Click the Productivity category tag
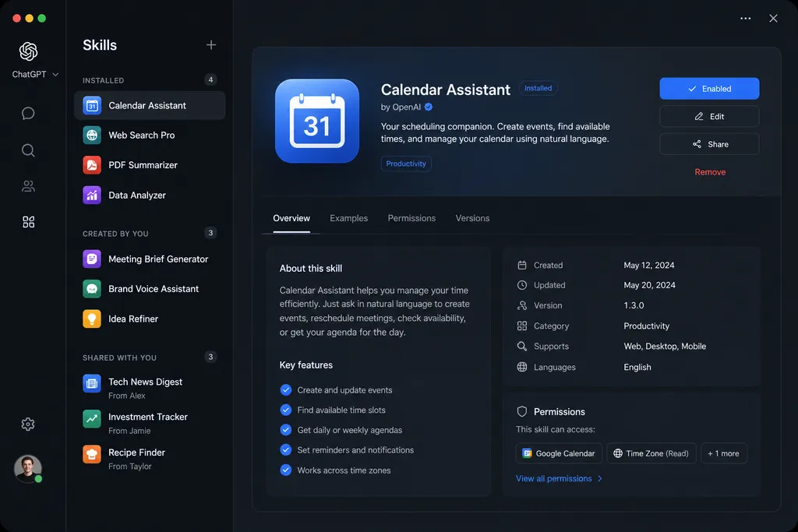 pos(405,164)
